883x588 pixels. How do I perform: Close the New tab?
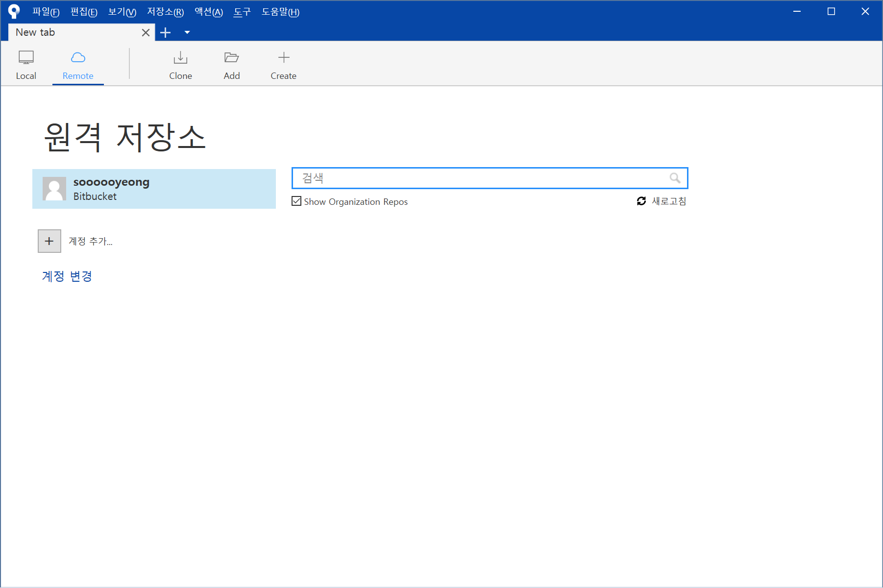(x=146, y=32)
